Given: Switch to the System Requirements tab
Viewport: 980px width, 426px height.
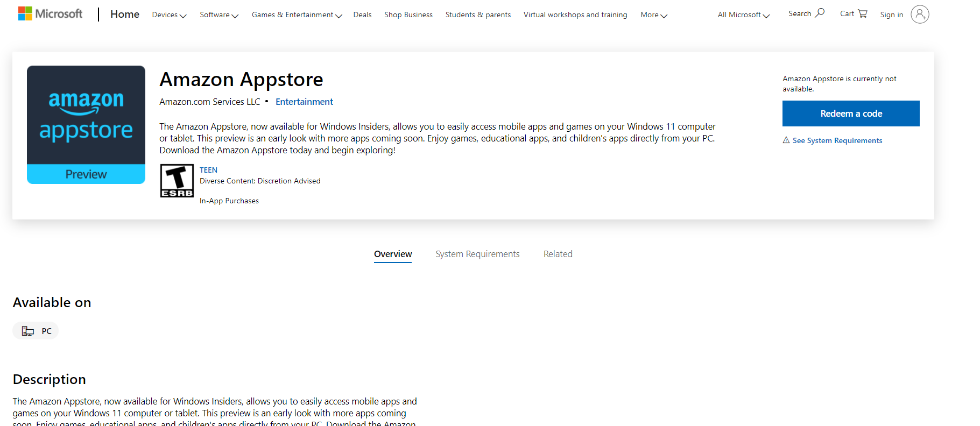Looking at the screenshot, I should [x=477, y=254].
